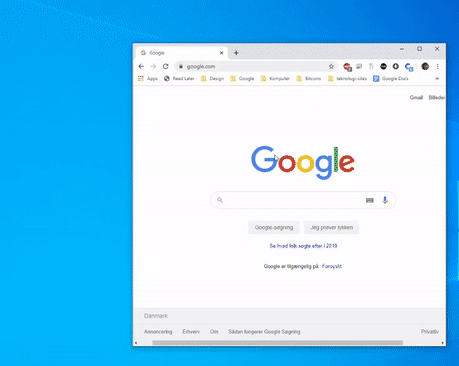459x366 pixels.
Task: Minimize the Chrome window
Action: 402,49
